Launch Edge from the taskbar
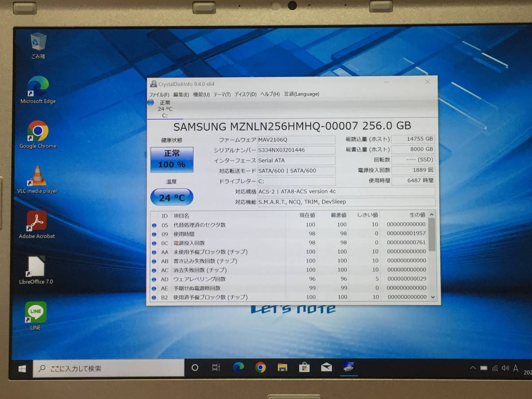The image size is (532, 399). tap(239, 367)
